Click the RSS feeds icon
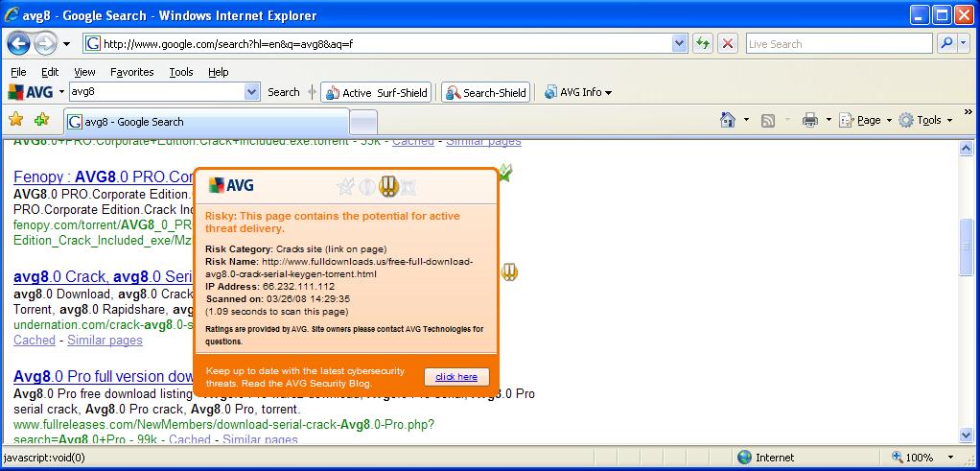980x471 pixels. coord(768,120)
